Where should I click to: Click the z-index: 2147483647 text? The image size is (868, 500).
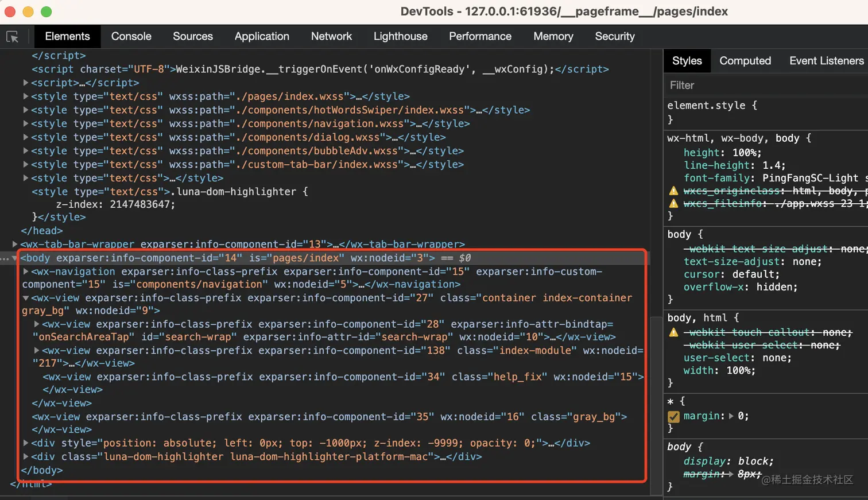tap(115, 204)
